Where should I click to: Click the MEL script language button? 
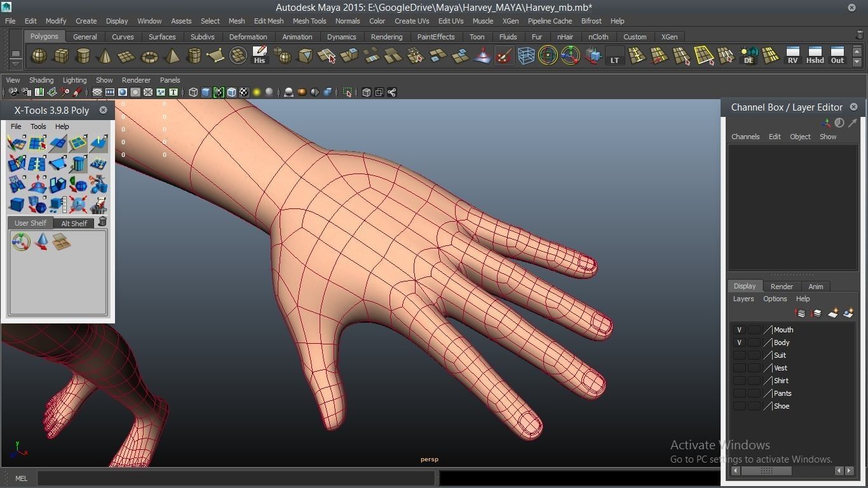pos(21,478)
